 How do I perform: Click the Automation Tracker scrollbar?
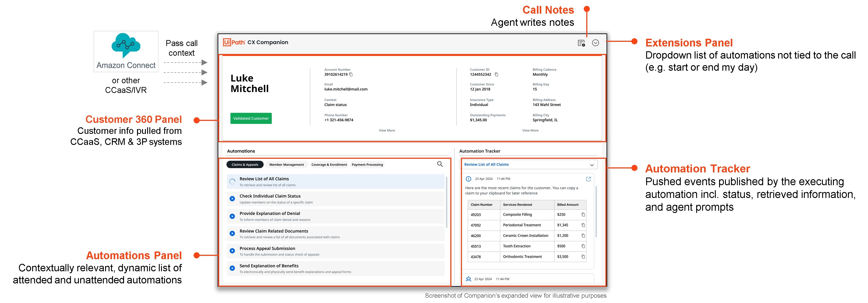(x=596, y=211)
